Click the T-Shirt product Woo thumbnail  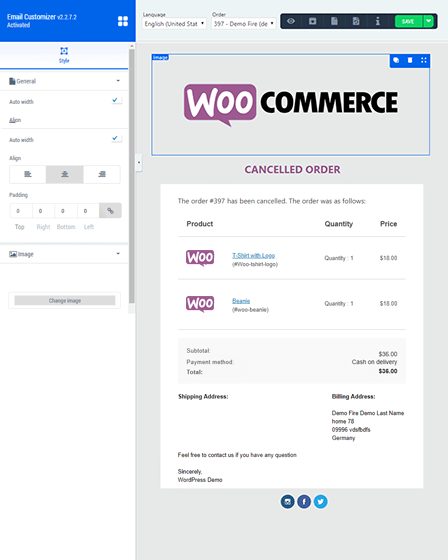[x=200, y=258]
